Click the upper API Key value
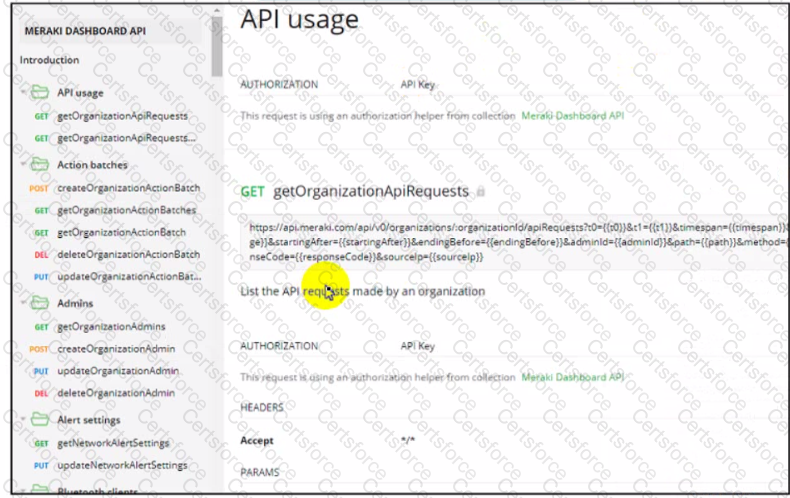This screenshot has width=790, height=498. coord(418,85)
